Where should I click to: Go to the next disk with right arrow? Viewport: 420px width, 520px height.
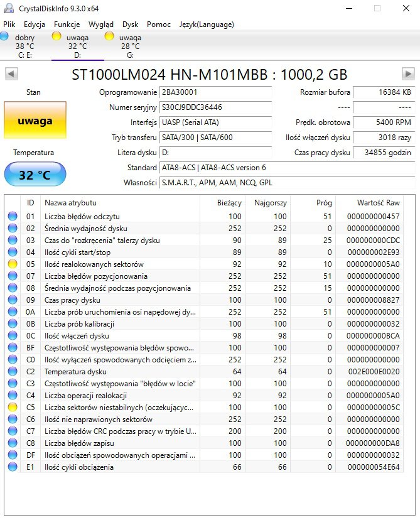coord(408,73)
